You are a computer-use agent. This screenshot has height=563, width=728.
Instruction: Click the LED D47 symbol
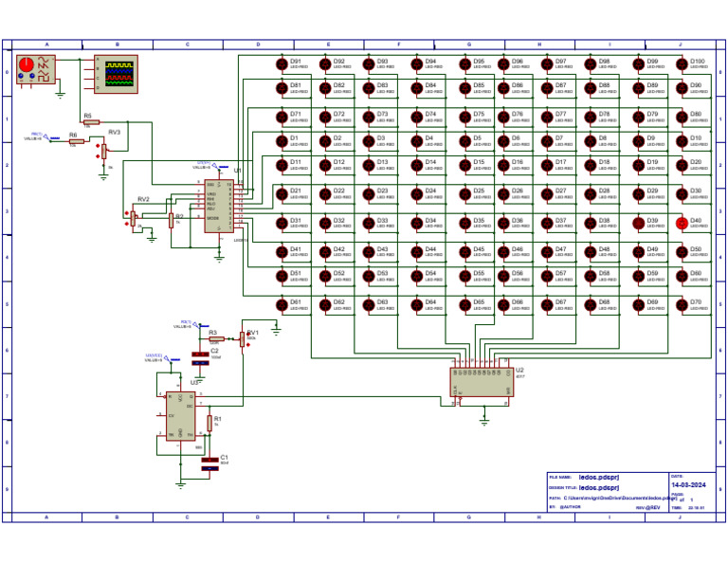pos(547,252)
